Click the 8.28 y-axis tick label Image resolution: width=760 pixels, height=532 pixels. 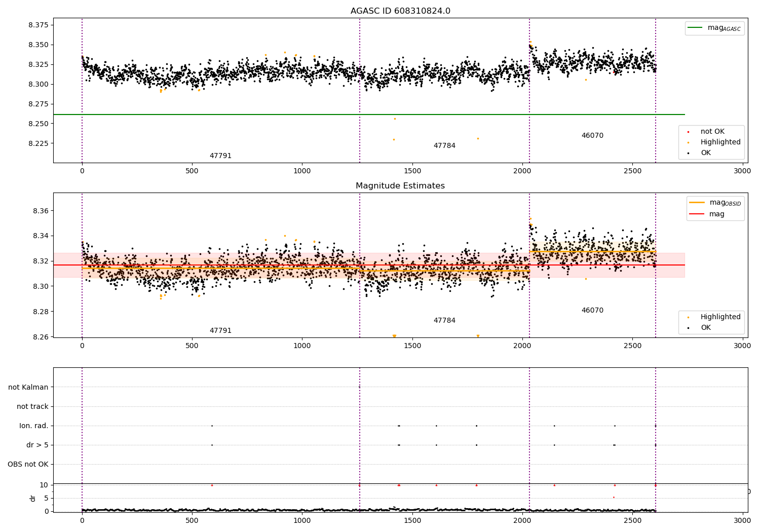[40, 312]
